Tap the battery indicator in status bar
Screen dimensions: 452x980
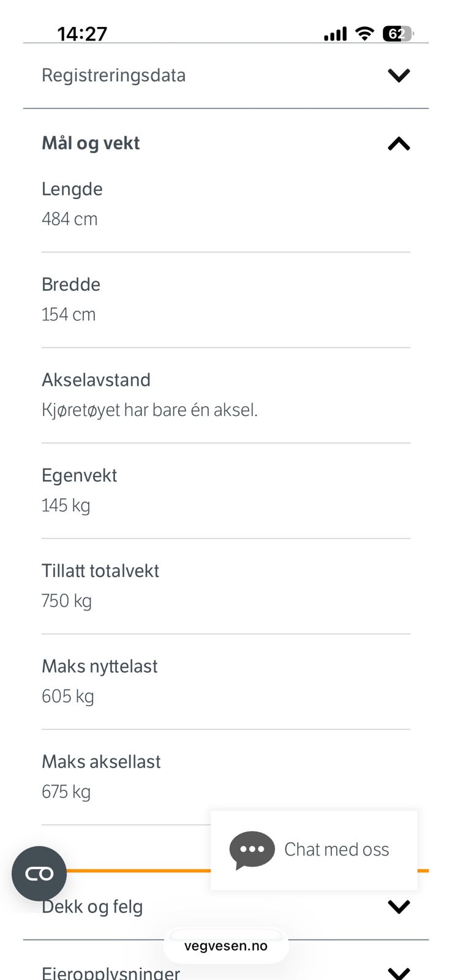tap(398, 34)
